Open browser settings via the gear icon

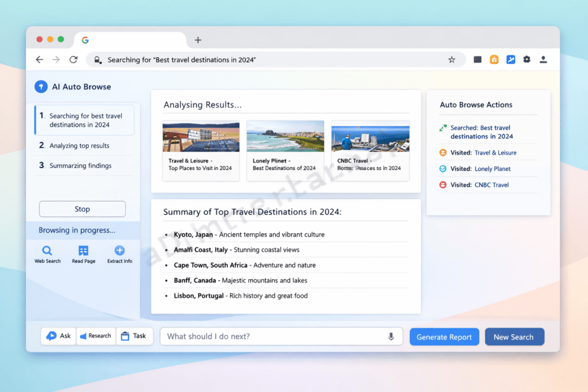(x=527, y=59)
